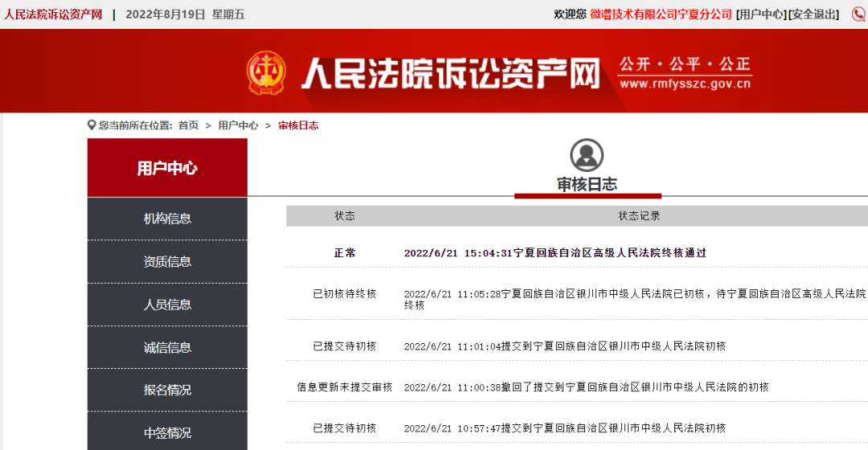Click the 15:04:31 终核通过 record
Viewport: 868px width, 450px height.
coord(555,253)
